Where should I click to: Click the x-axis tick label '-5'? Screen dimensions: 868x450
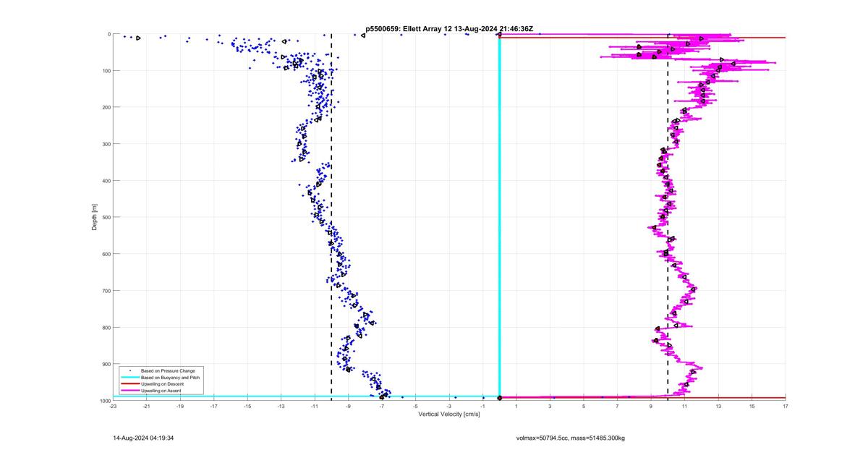point(416,406)
